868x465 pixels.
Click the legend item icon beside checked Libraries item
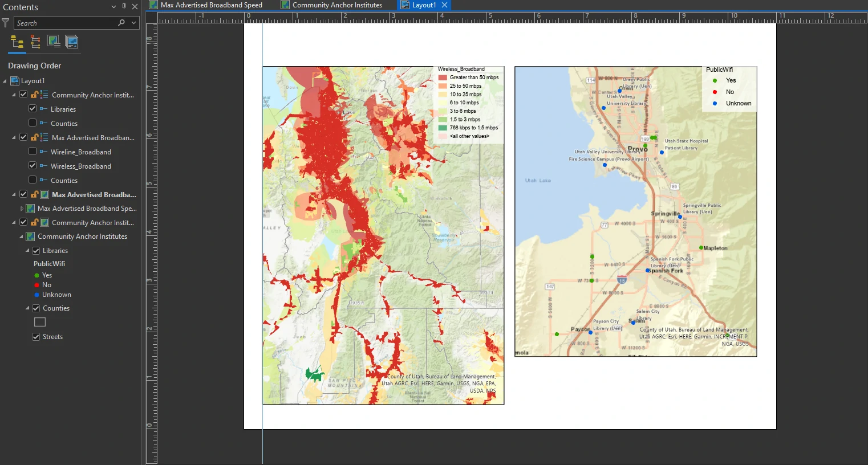pos(43,109)
